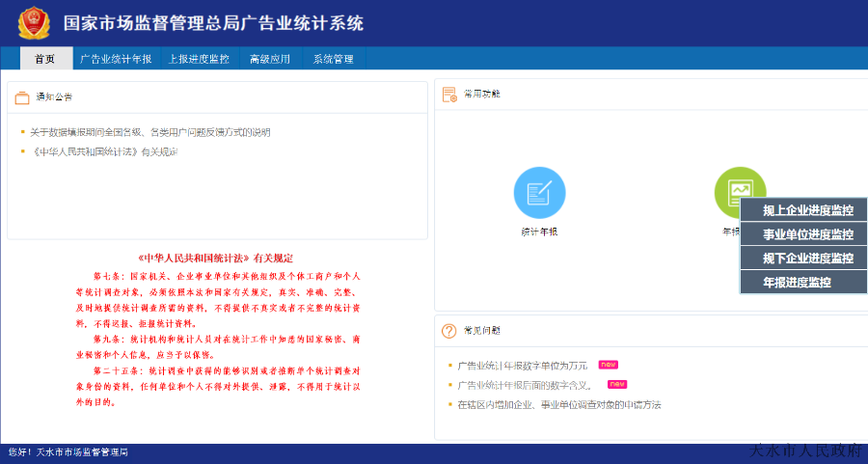Open the 关于数据填报期间 feedback notice link
This screenshot has width=868, height=464.
149,132
